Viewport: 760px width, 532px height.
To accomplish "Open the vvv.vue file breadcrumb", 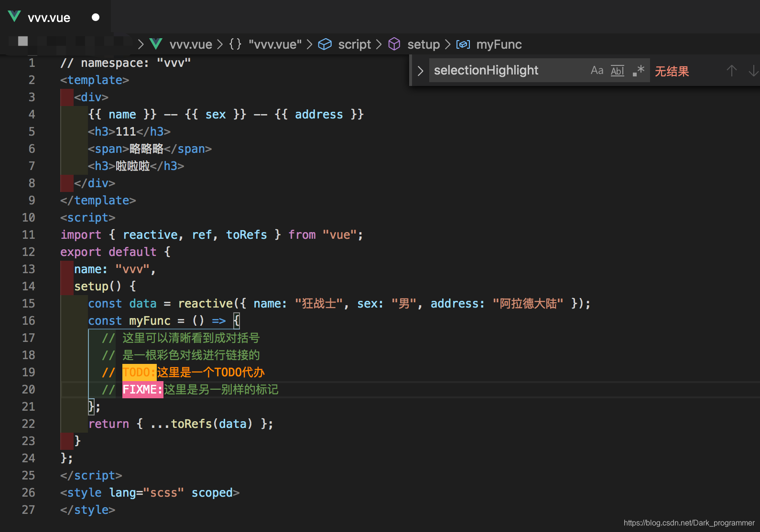I will [191, 44].
